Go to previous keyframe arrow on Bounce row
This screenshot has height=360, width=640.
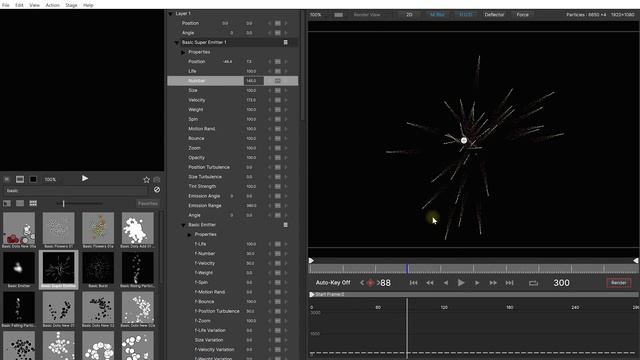[x=269, y=138]
